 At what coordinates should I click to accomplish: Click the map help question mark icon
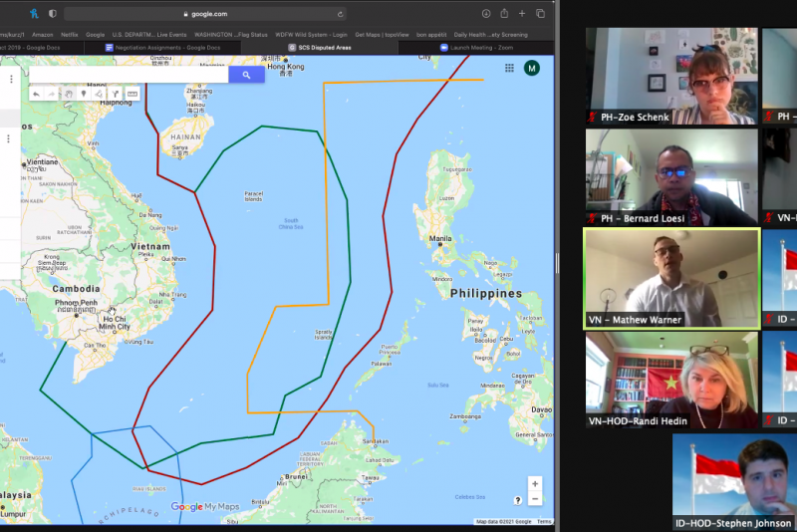click(x=517, y=500)
